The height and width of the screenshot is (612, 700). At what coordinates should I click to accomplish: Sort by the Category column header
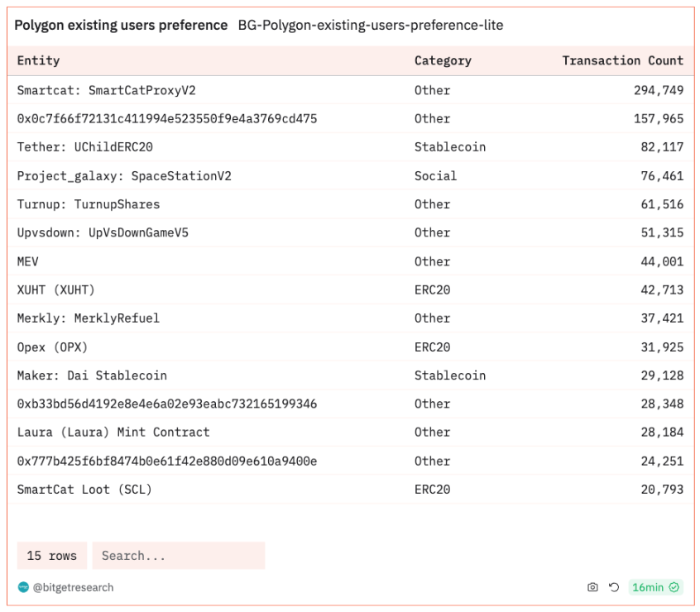[443, 60]
